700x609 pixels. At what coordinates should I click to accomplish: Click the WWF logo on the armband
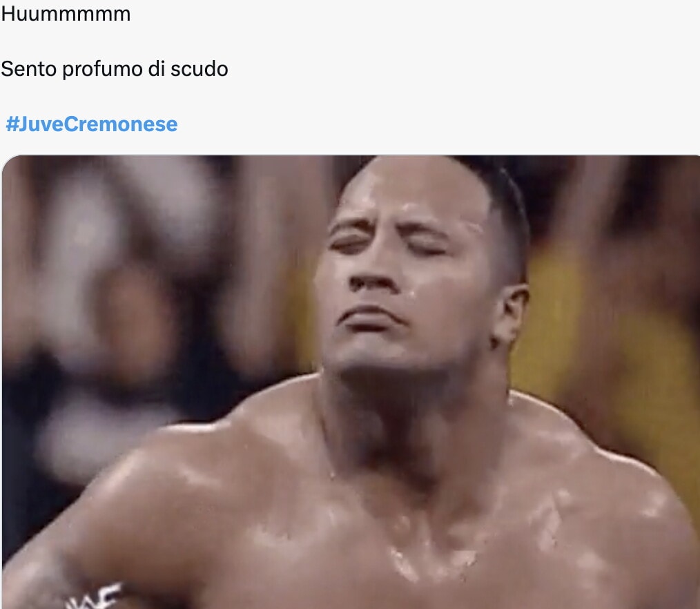94,597
